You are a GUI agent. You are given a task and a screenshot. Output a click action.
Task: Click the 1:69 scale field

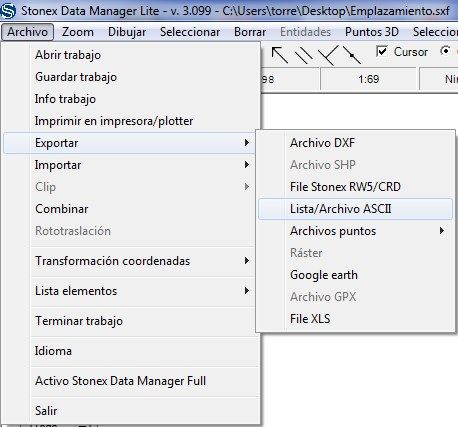pos(368,79)
